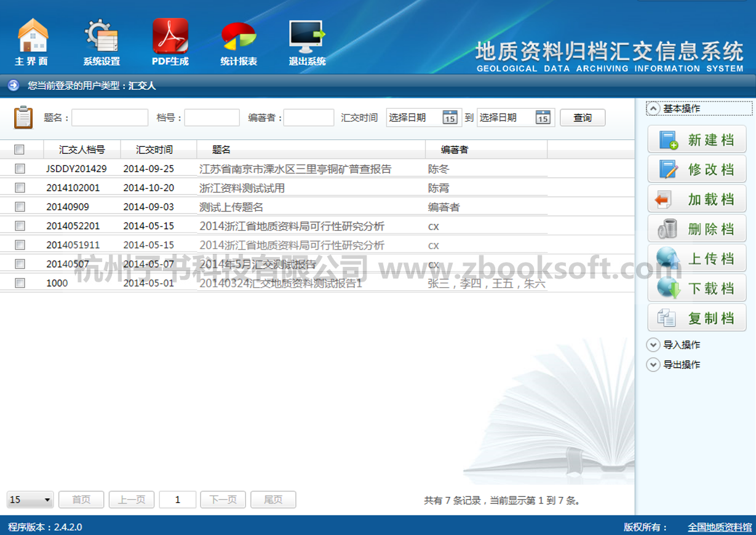Click 上传档 button
The image size is (756, 535).
(x=697, y=258)
